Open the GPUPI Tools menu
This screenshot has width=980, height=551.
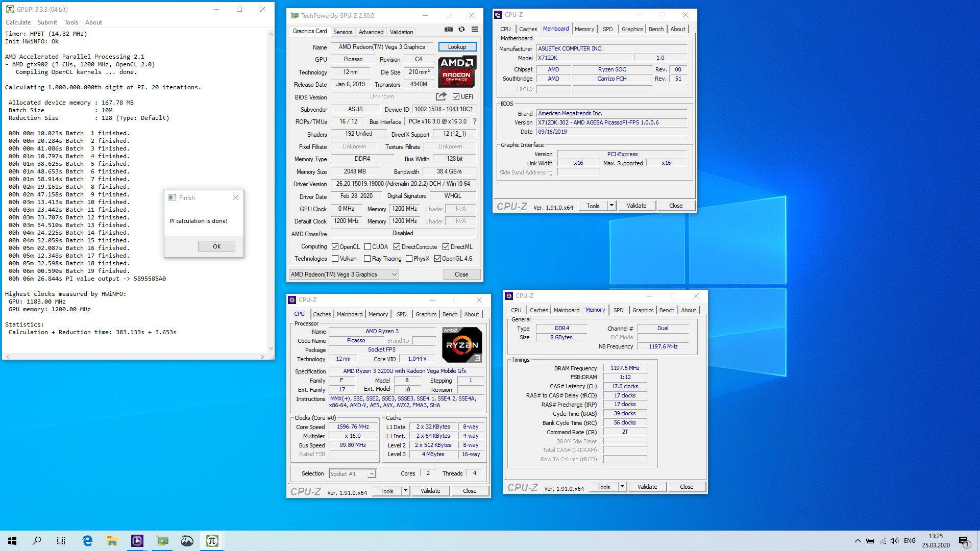click(71, 22)
